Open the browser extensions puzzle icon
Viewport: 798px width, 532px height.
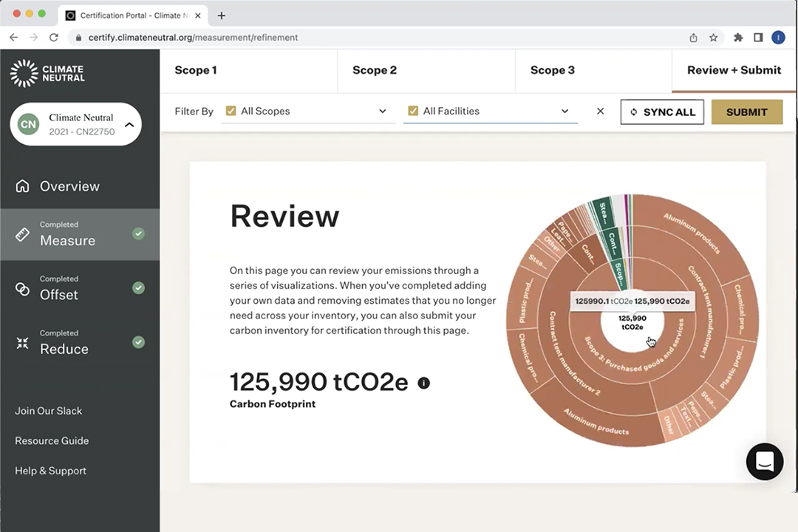click(x=737, y=37)
